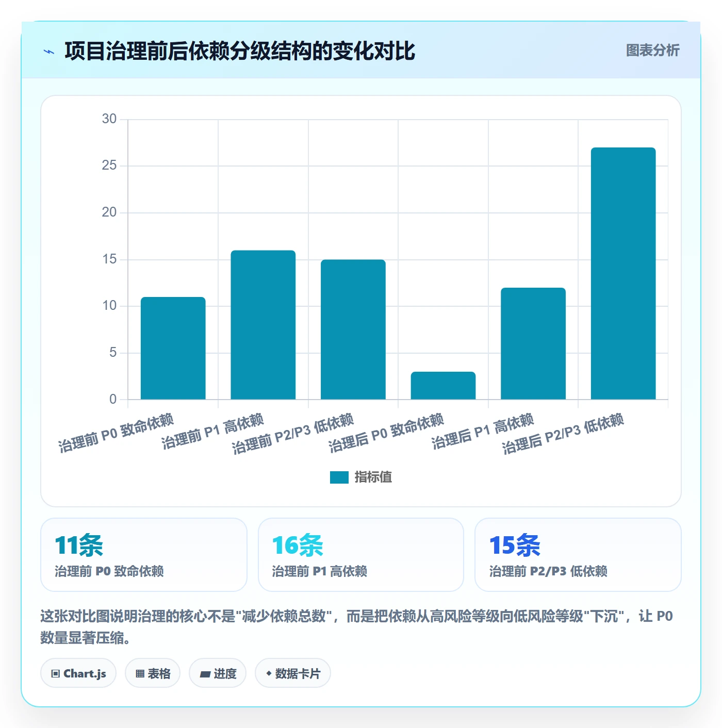This screenshot has height=728, width=722.
Task: Click the 治理后 P1 高依赖 bar
Action: (x=533, y=343)
